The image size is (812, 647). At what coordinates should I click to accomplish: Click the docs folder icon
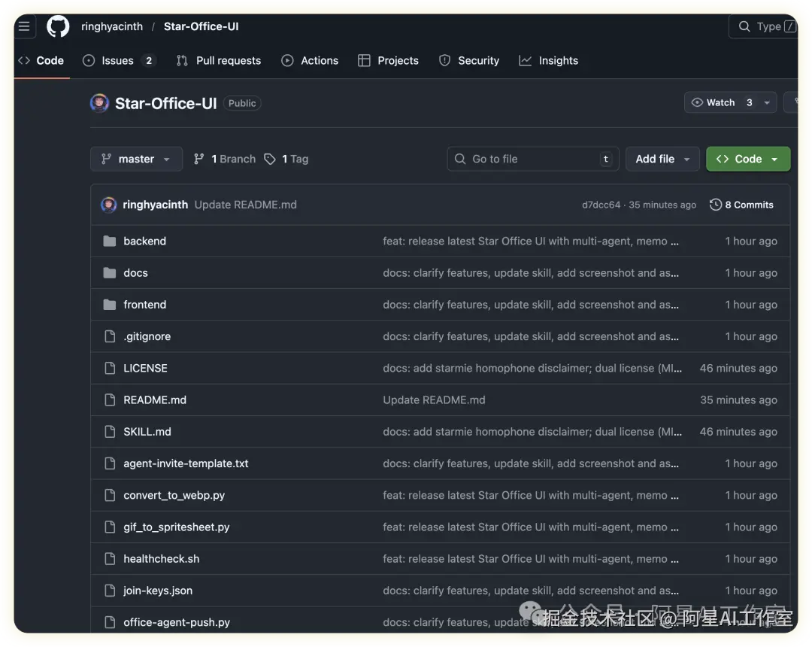pyautogui.click(x=109, y=272)
